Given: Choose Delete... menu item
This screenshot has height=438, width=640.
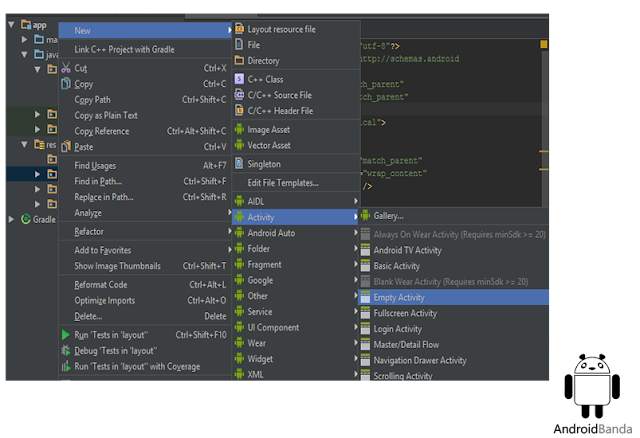Looking at the screenshot, I should [145, 316].
